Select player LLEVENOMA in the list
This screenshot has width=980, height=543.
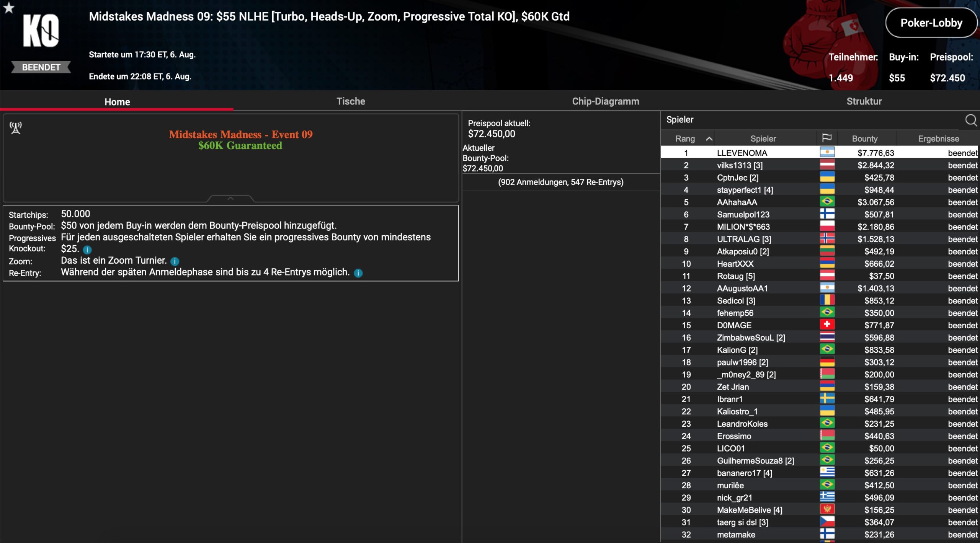[742, 153]
